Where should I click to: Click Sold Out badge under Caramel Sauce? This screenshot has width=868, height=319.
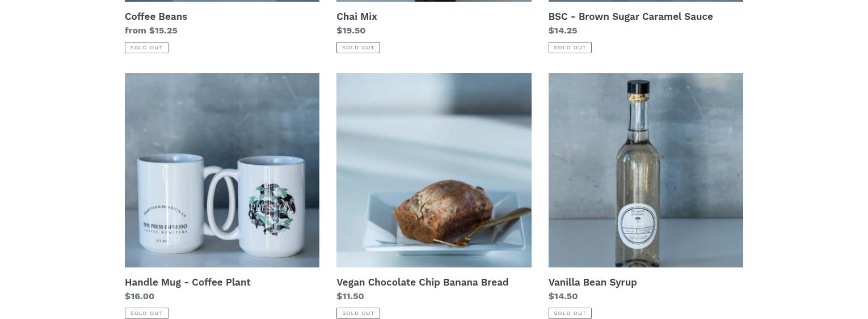(570, 48)
